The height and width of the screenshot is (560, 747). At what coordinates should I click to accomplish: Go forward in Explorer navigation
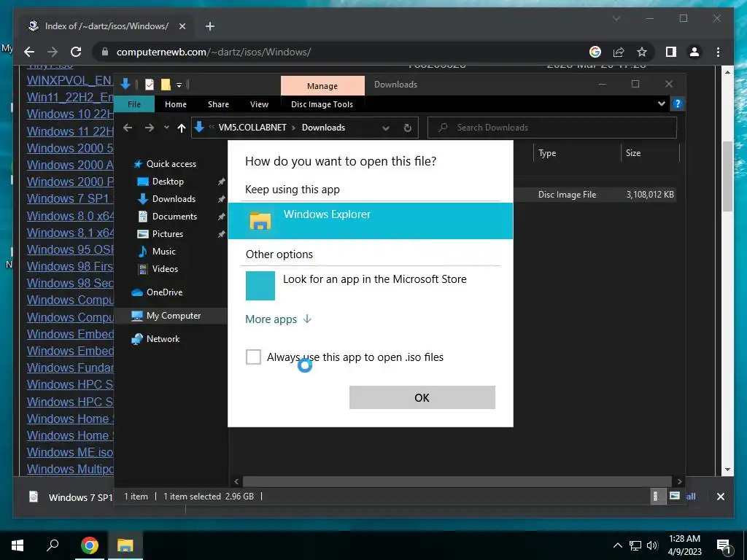click(x=149, y=128)
